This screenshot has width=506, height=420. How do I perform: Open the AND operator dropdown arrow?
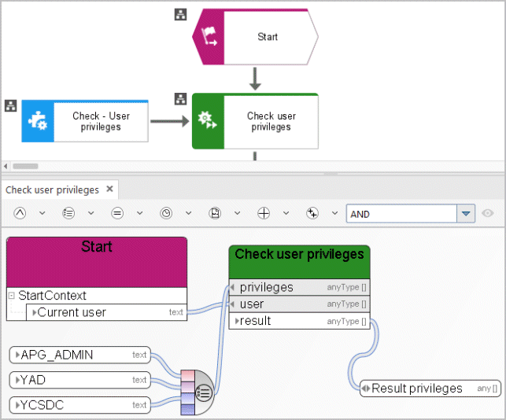coord(466,214)
